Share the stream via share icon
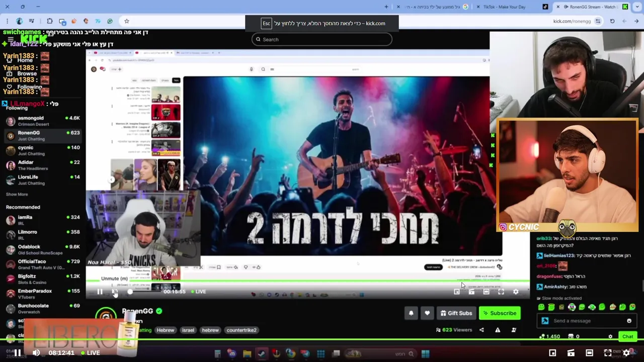This screenshot has width=644, height=362. click(x=481, y=330)
